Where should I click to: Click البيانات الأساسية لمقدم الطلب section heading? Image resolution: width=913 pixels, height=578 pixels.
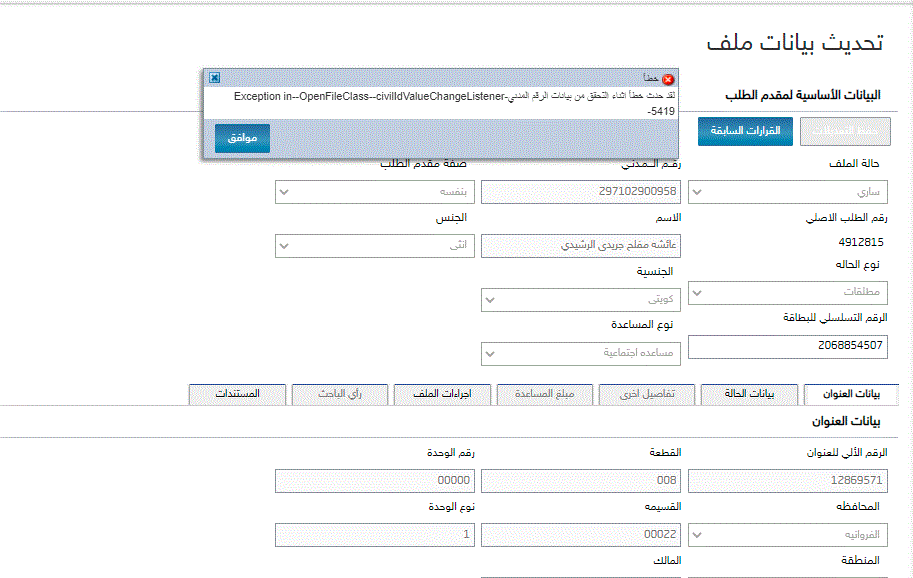[802, 95]
